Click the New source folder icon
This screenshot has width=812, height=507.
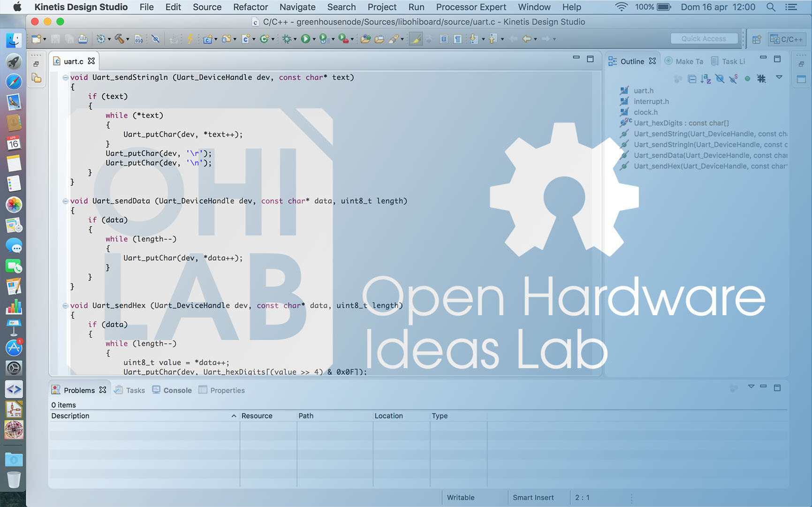[x=227, y=39]
